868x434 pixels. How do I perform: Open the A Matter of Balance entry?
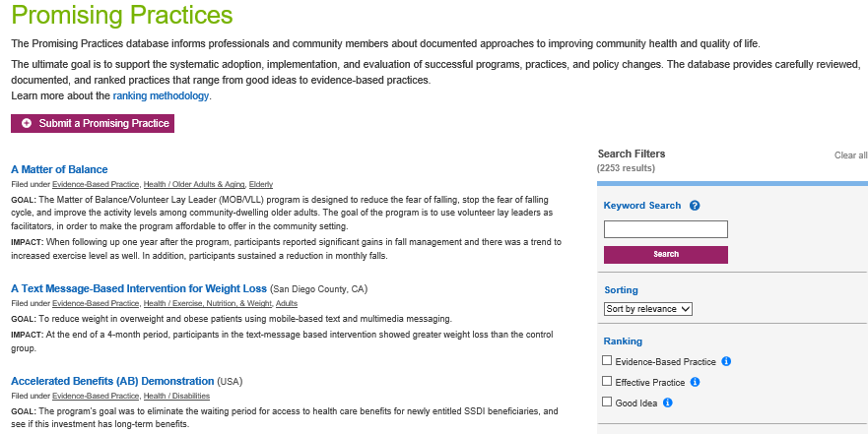click(59, 169)
